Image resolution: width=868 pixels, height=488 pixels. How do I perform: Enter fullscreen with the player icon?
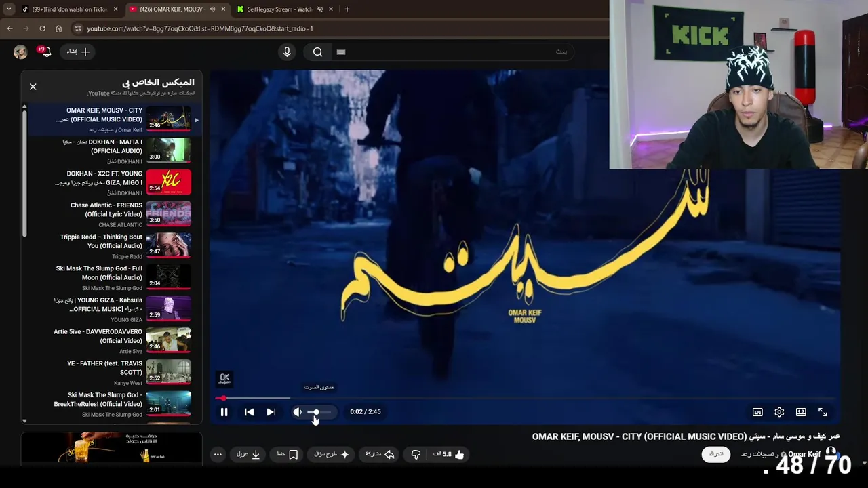[823, 412]
